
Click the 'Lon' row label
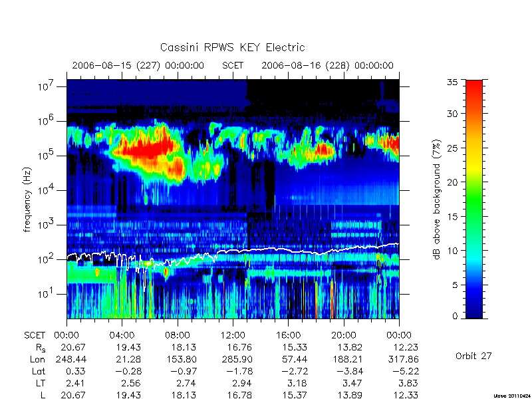pyautogui.click(x=37, y=359)
